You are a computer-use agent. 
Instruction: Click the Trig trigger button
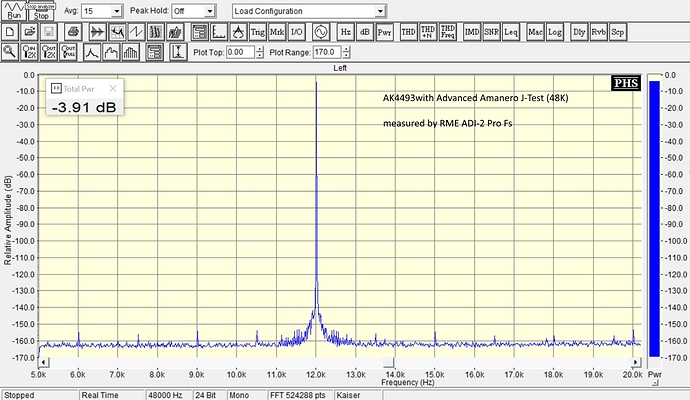coord(258,32)
